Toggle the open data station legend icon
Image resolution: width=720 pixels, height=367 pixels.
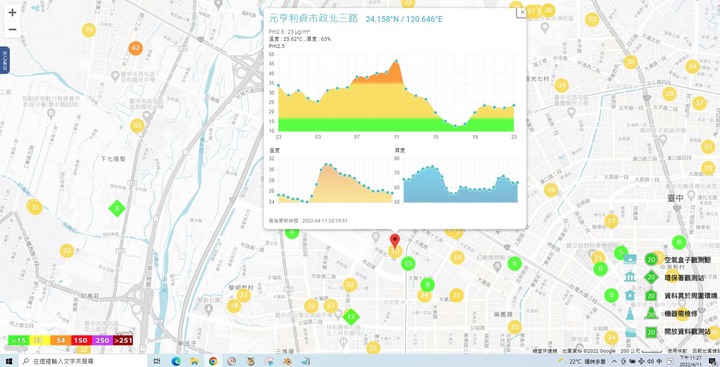tap(630, 332)
